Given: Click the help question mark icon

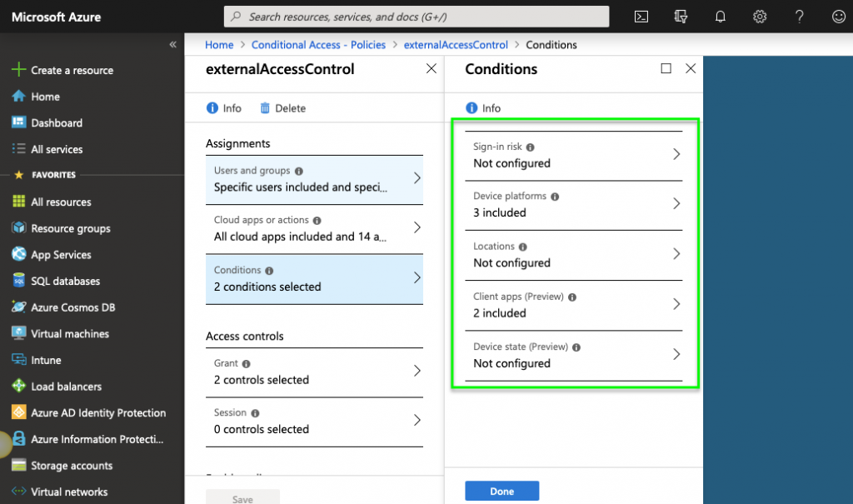Looking at the screenshot, I should [799, 17].
